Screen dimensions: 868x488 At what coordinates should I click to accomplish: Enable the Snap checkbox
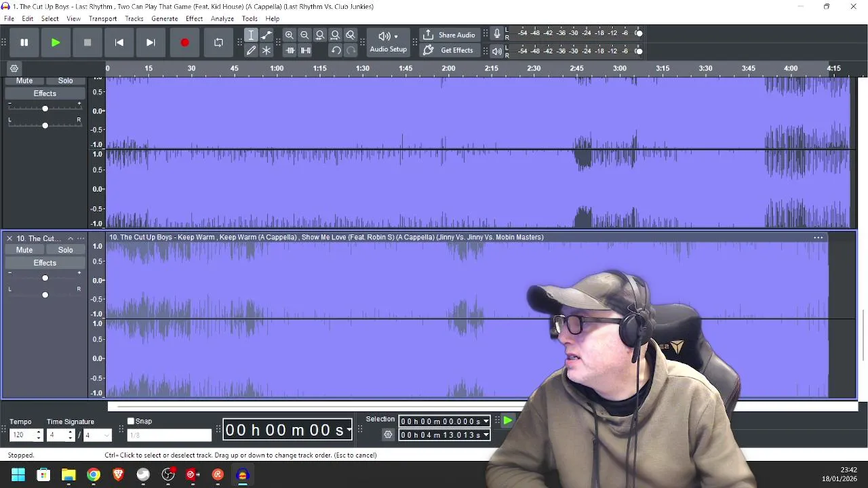[x=131, y=421]
